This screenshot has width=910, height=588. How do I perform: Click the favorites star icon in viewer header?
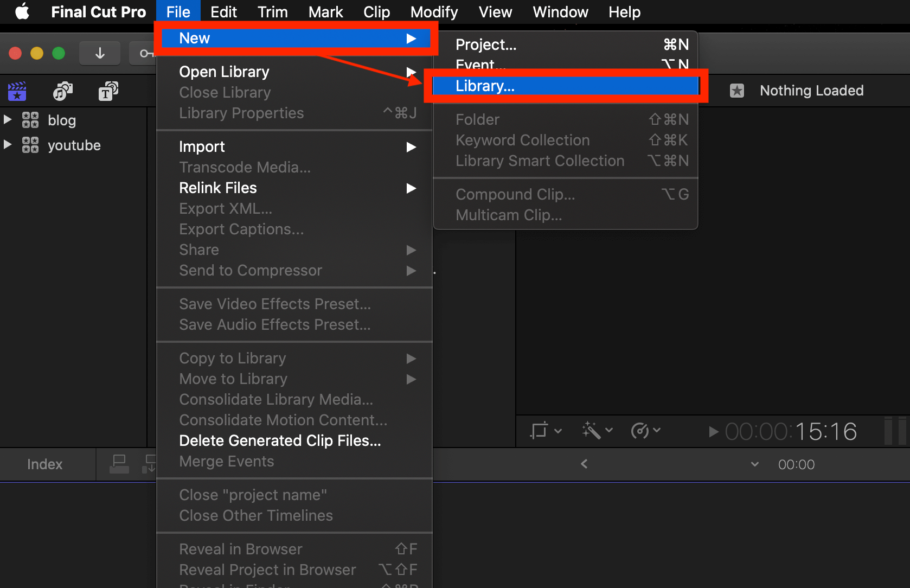(736, 91)
